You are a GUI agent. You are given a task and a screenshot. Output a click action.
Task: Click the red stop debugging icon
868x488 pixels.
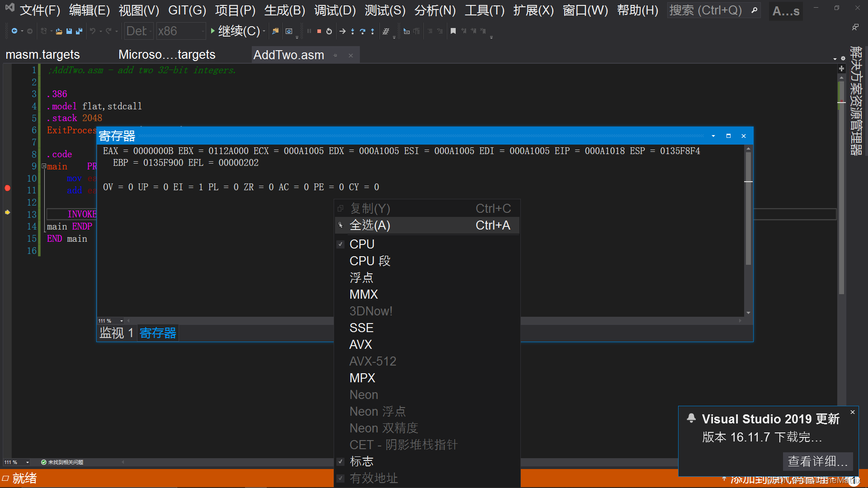pos(319,31)
